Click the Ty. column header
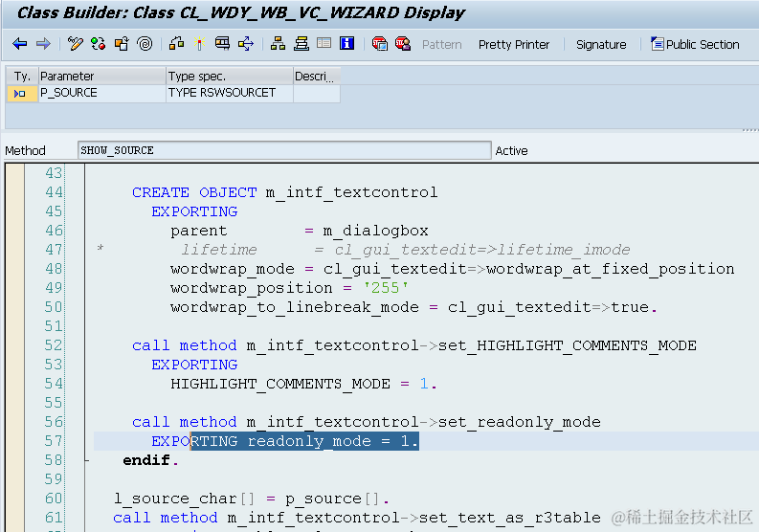 tap(22, 77)
